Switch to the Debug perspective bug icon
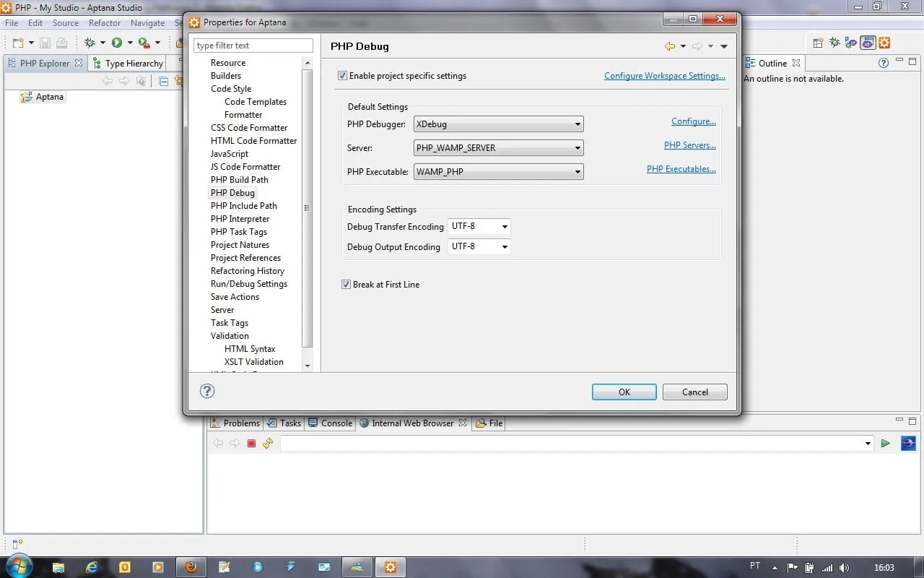The height and width of the screenshot is (578, 924). 834,43
